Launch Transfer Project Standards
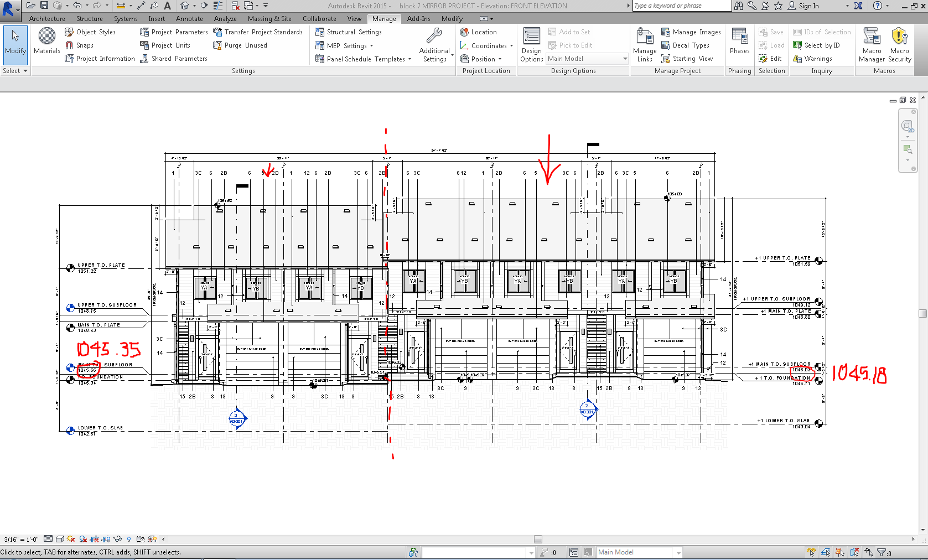 tap(258, 32)
